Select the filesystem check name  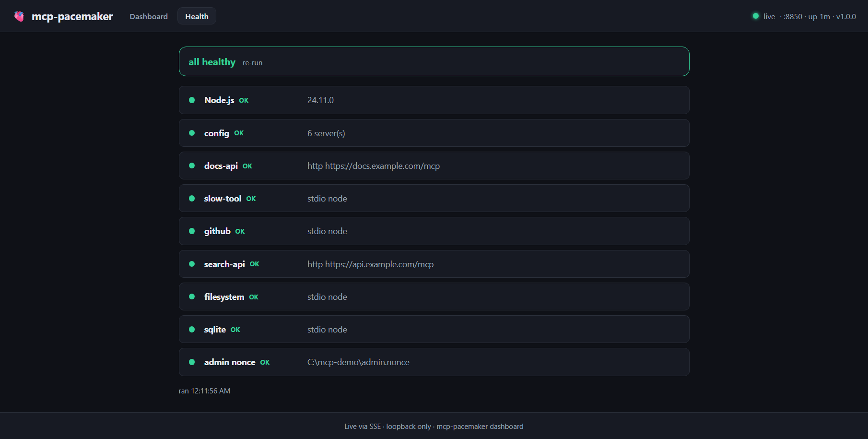[224, 297]
